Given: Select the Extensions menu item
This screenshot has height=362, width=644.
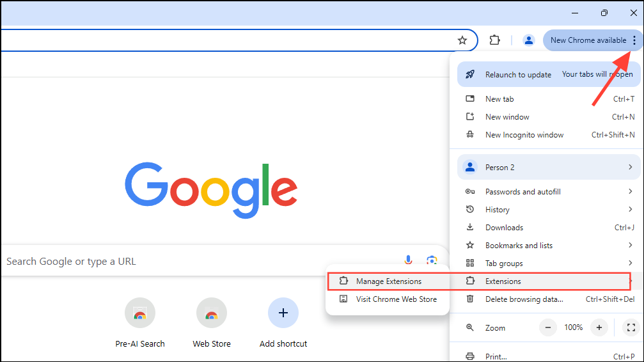Looking at the screenshot, I should pyautogui.click(x=548, y=281).
